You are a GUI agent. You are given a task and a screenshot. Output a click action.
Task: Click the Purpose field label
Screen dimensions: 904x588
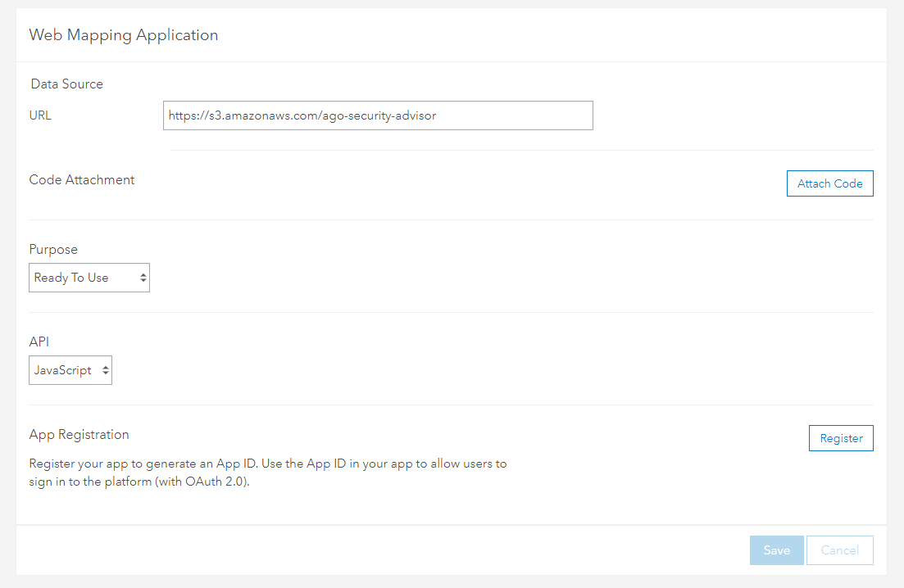[x=52, y=249]
